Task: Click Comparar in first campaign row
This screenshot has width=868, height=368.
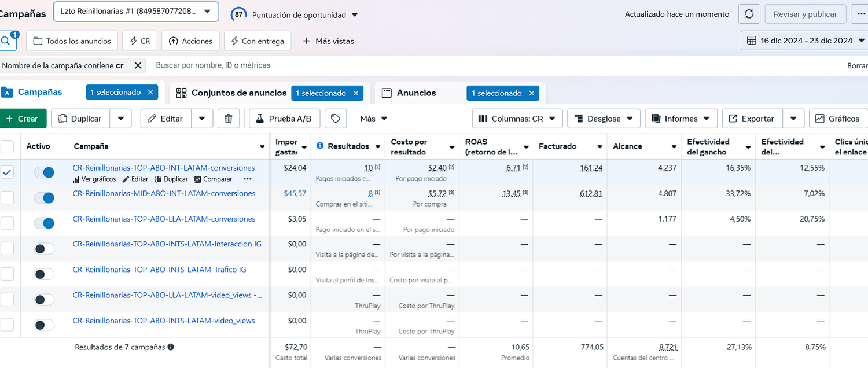Action: [214, 179]
